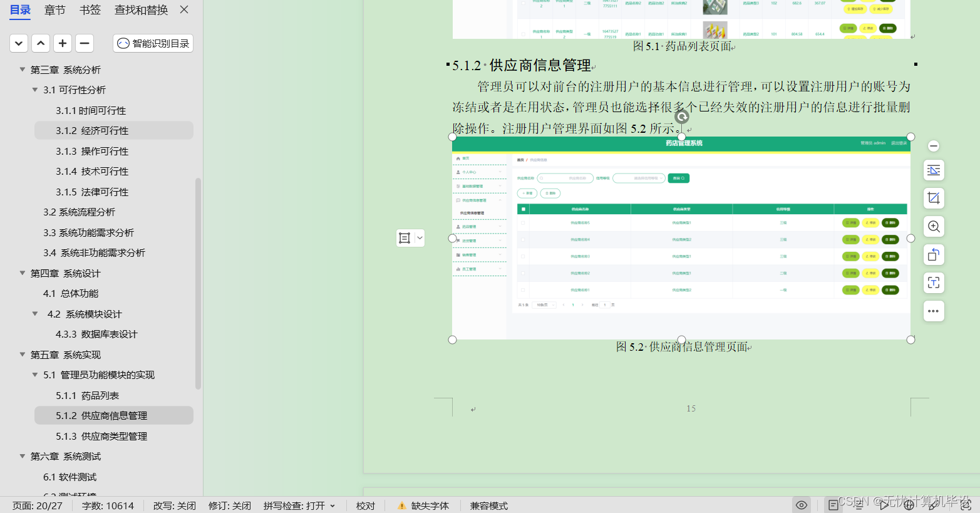The image size is (980, 513).
Task: Click the rotate icon on the right toolbar
Action: point(933,254)
